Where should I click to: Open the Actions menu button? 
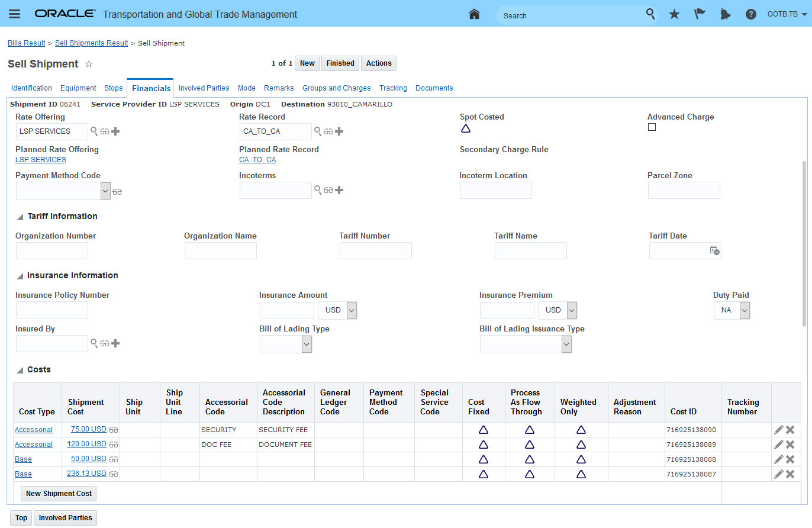[379, 63]
